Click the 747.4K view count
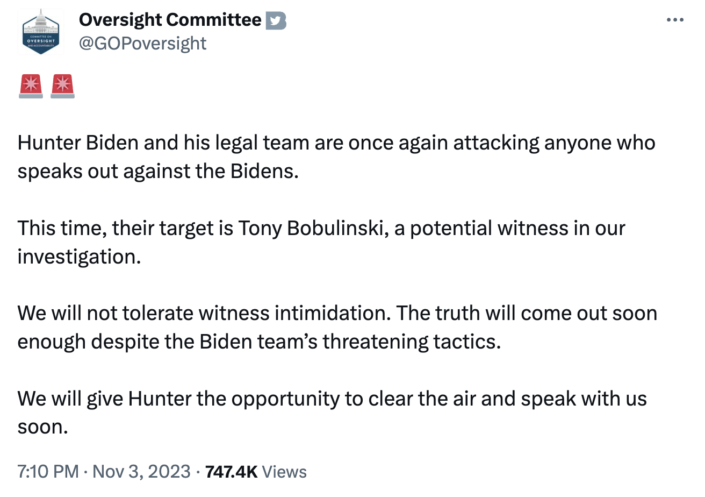705x497 pixels. [231, 472]
